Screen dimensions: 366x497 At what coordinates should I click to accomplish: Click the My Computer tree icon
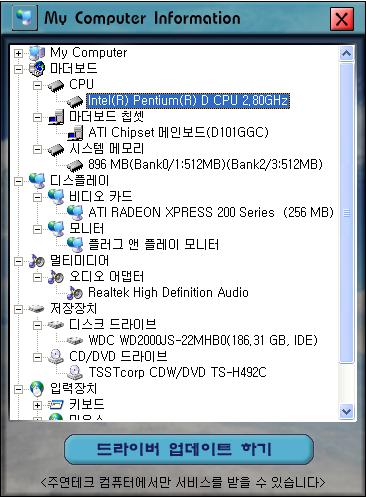(37, 53)
